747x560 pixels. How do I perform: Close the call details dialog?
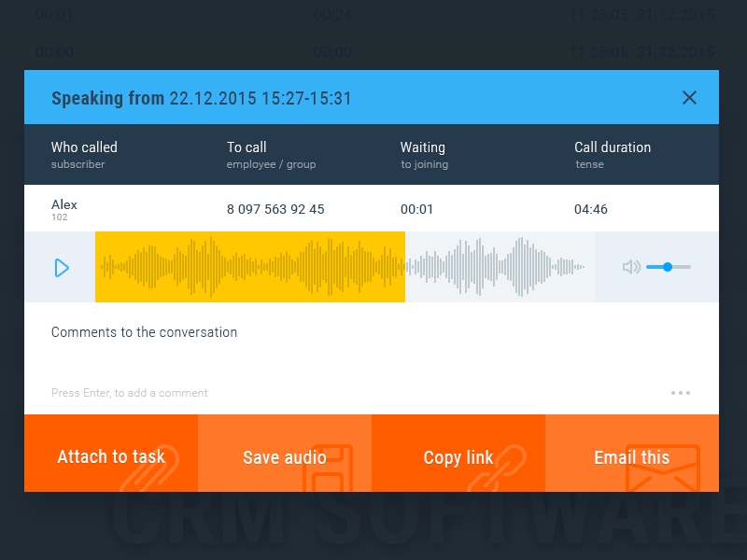pos(689,97)
